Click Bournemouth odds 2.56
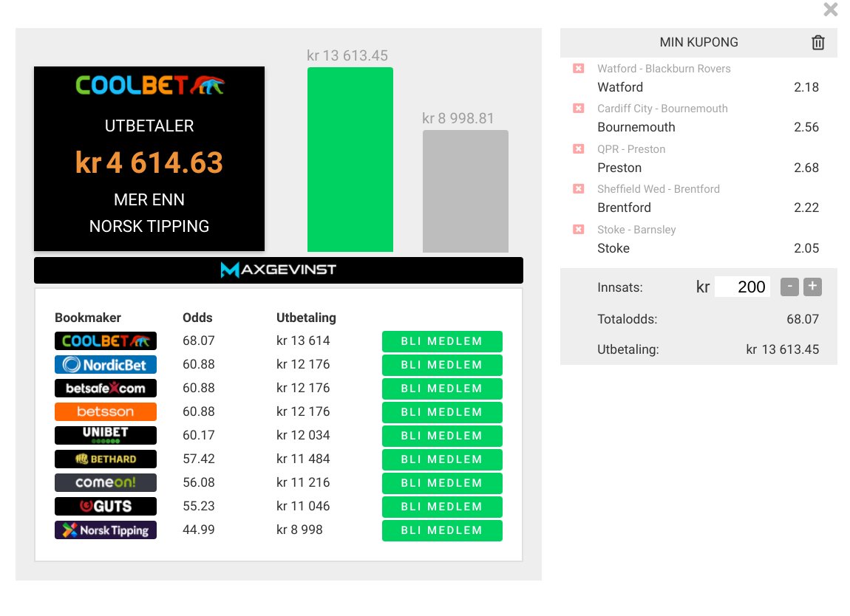 pos(806,127)
